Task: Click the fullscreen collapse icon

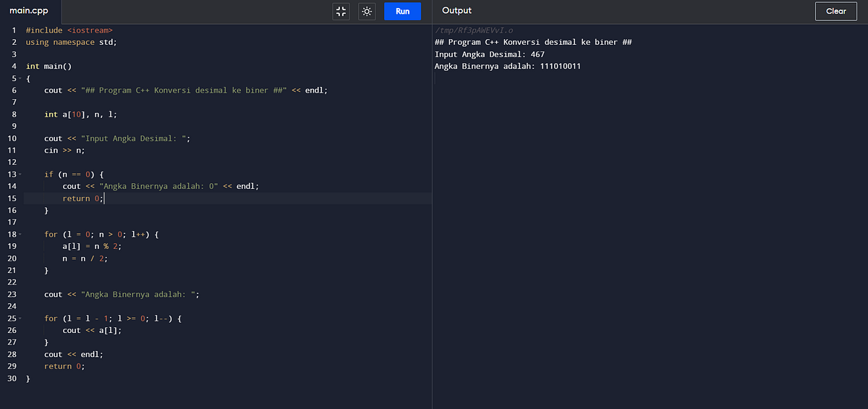Action: [x=341, y=12]
